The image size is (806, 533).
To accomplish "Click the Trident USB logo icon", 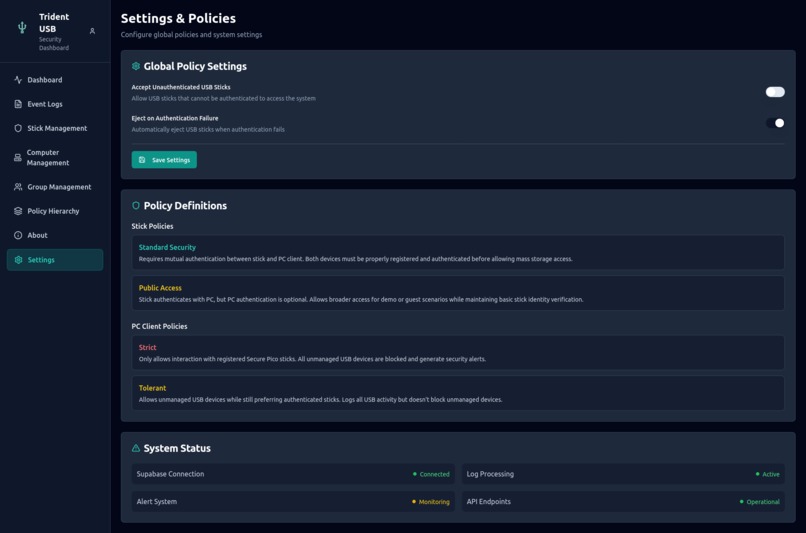I will pos(22,28).
